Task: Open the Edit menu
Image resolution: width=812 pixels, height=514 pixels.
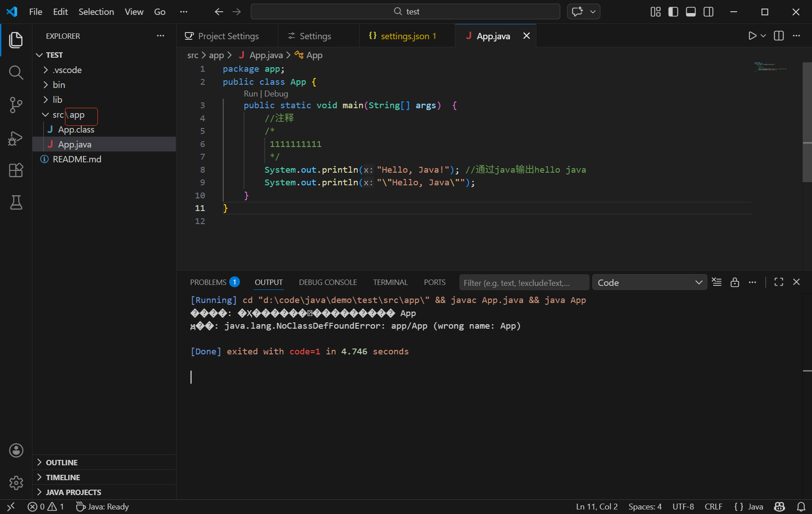Action: click(60, 12)
